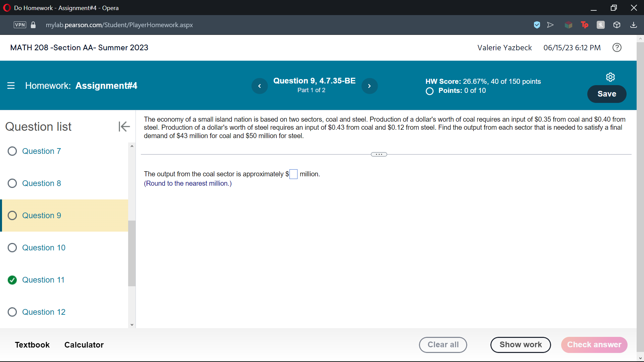Open the Trustpilot extension icon
Screen dimensions: 644x362
[x=585, y=25]
